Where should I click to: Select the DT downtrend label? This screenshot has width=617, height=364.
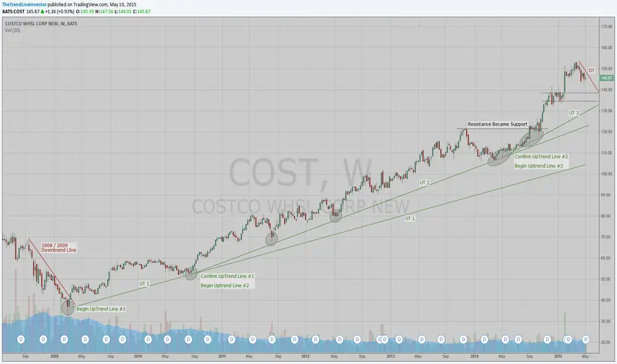click(591, 70)
